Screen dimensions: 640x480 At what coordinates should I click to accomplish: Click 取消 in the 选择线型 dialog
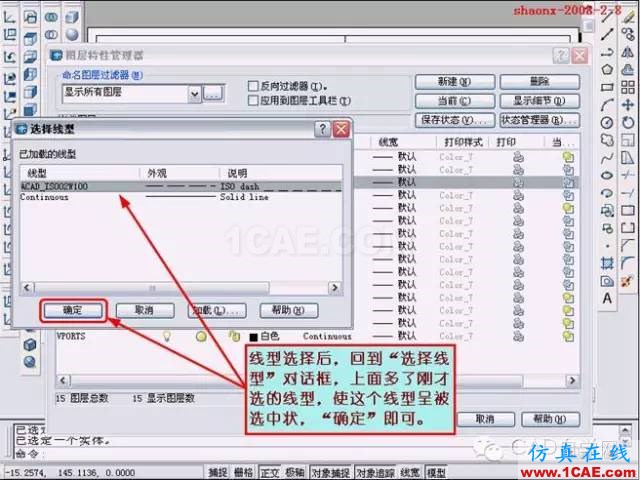coord(145,311)
